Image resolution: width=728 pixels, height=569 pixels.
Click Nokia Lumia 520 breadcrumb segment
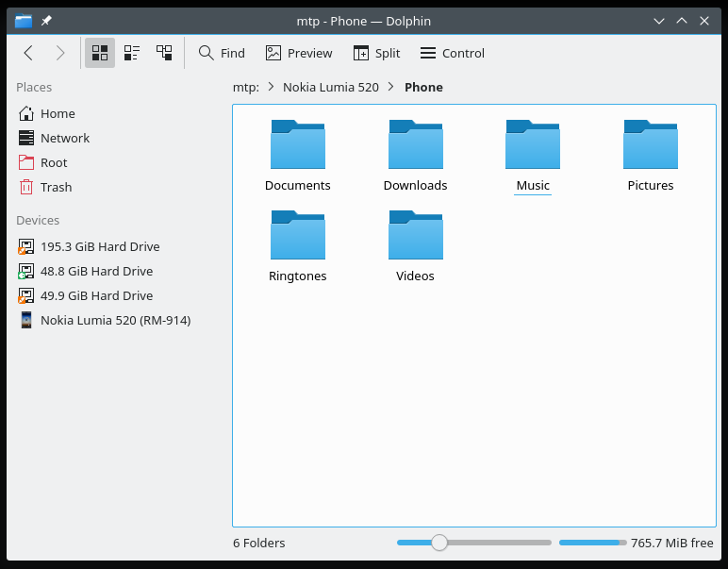(331, 88)
